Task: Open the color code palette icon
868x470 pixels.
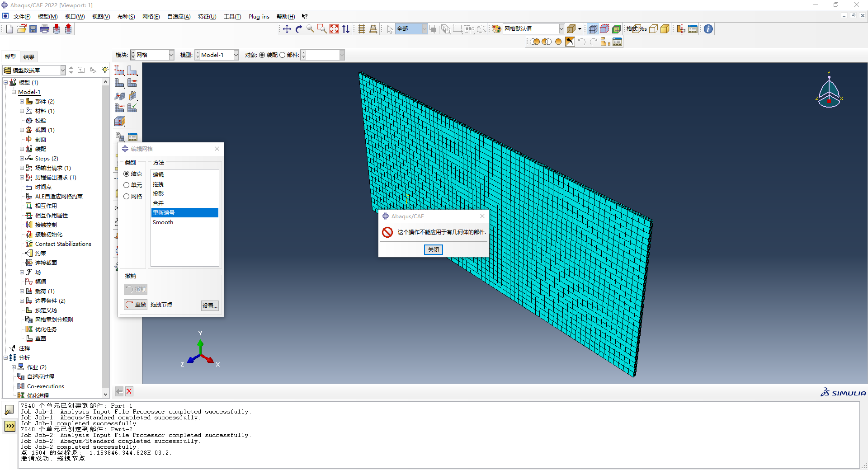Action: pyautogui.click(x=496, y=29)
